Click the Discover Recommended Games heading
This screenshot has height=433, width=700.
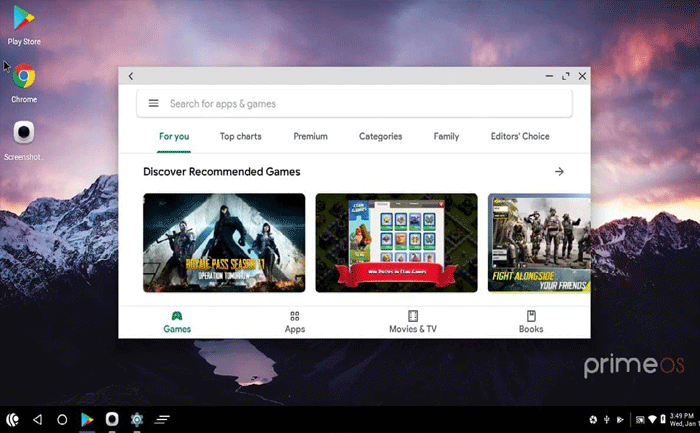(x=221, y=172)
